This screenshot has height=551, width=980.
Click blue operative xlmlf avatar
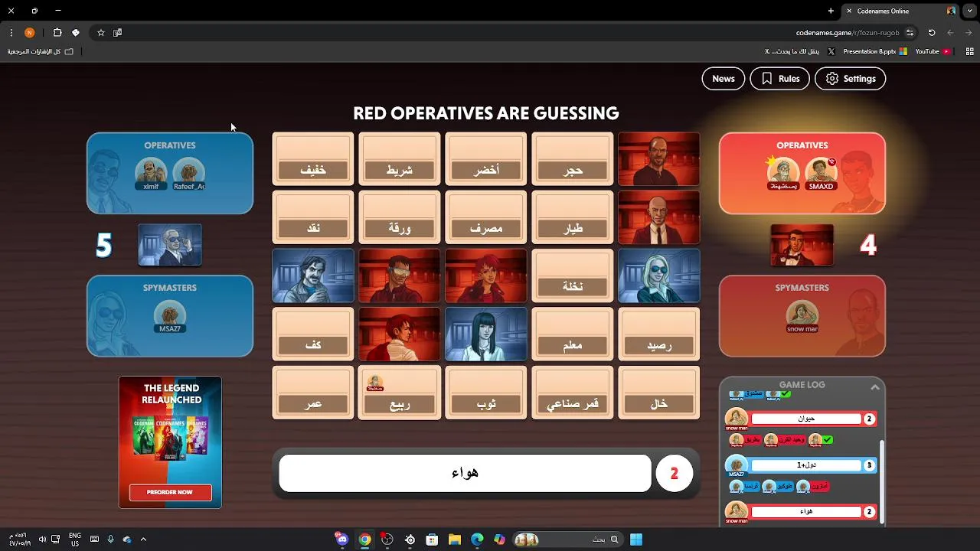151,173
